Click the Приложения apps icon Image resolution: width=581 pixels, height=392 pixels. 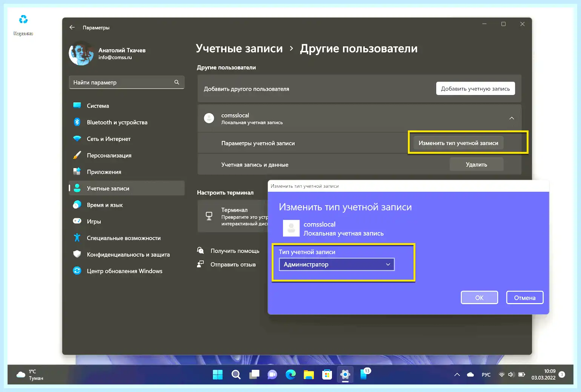(77, 171)
